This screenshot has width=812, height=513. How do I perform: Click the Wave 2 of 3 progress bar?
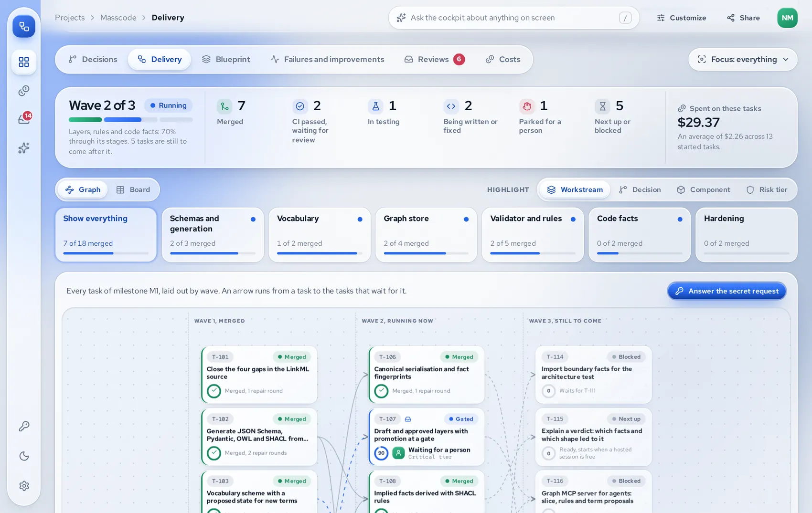(x=130, y=120)
